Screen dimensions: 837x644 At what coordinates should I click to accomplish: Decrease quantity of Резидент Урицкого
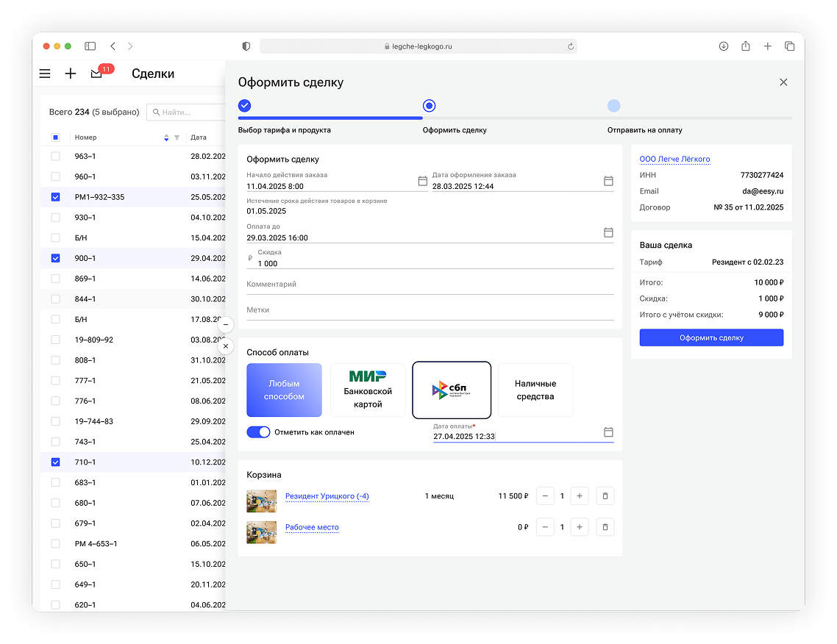545,496
